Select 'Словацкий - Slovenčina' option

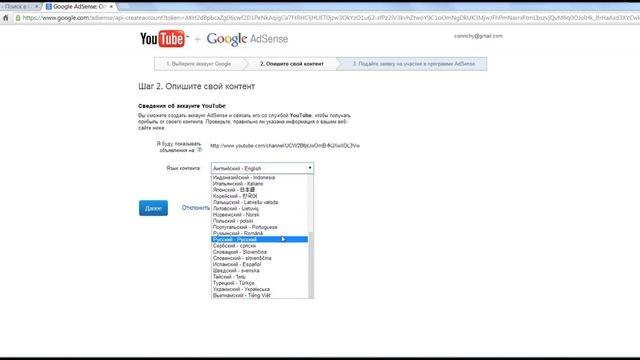pos(260,252)
